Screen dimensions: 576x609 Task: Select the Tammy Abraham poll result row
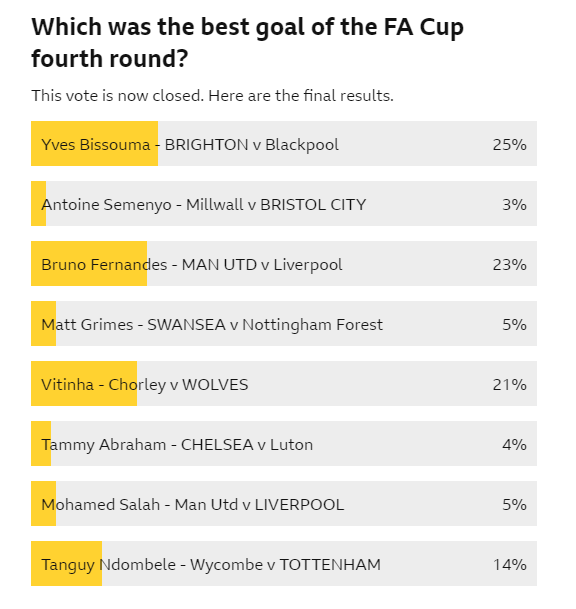pyautogui.click(x=284, y=444)
